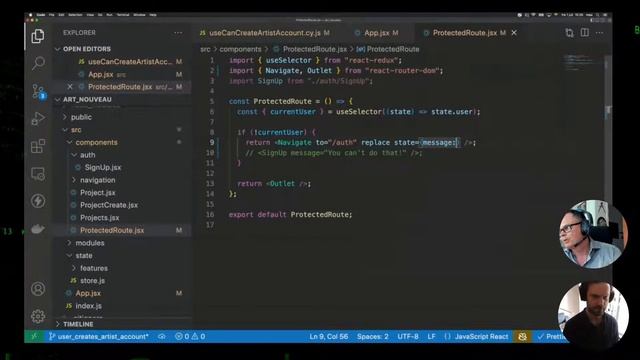Click the Explorer more actions ellipsis

click(178, 33)
